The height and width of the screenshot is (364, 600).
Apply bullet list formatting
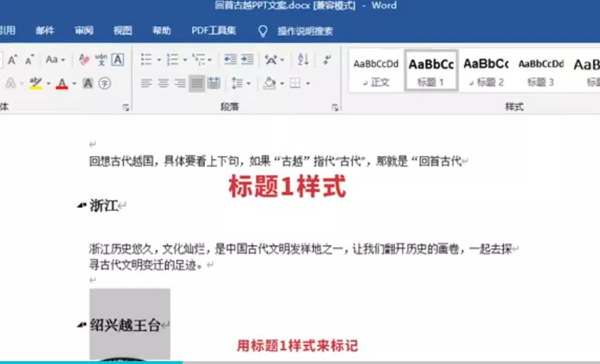tap(146, 59)
